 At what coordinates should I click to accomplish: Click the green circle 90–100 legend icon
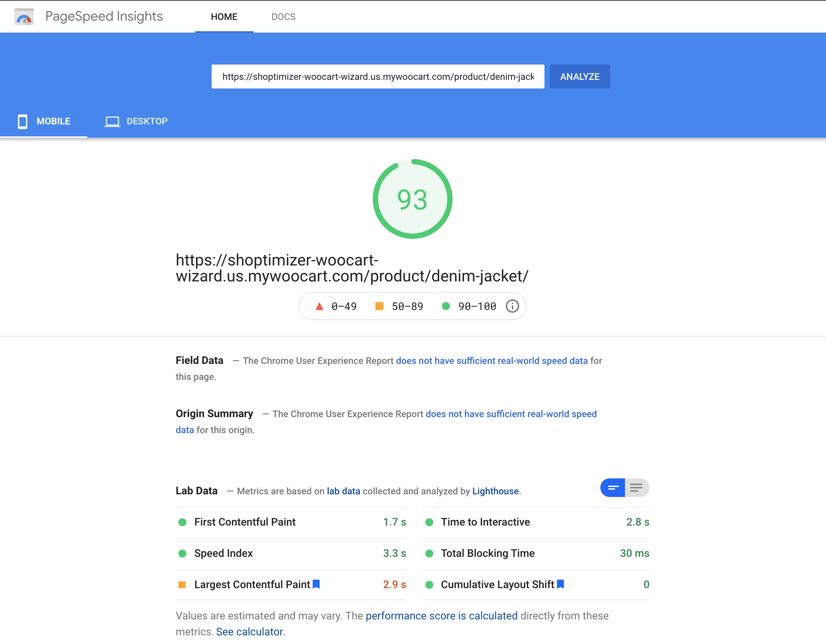click(446, 306)
